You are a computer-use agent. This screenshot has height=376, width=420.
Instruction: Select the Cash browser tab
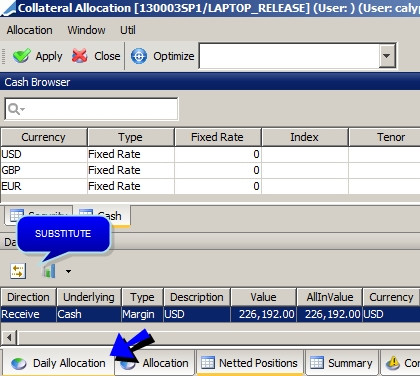102,216
